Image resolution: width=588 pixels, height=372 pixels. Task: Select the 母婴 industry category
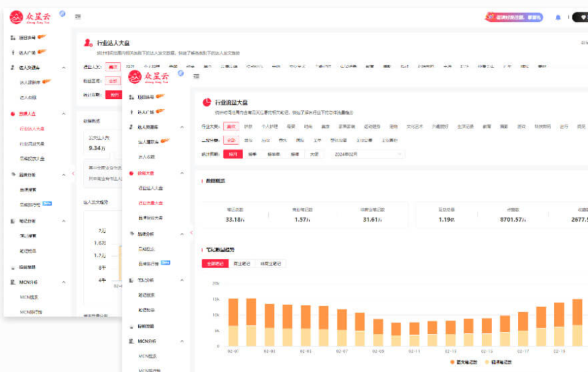pyautogui.click(x=291, y=127)
